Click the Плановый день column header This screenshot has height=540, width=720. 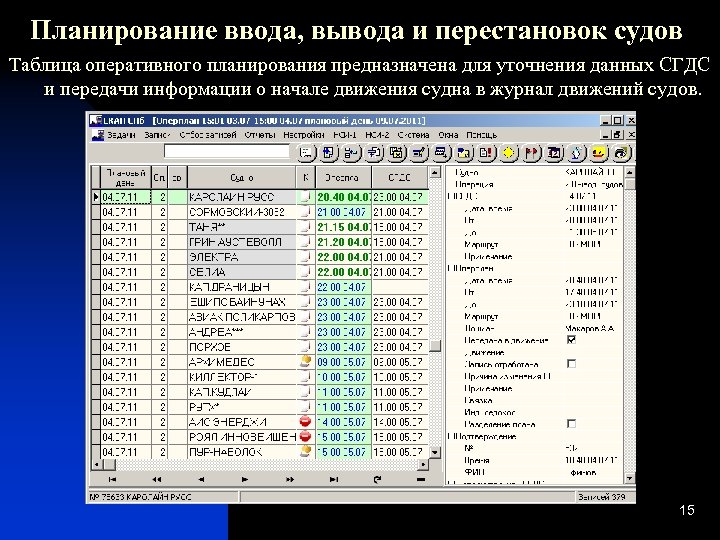tap(126, 178)
